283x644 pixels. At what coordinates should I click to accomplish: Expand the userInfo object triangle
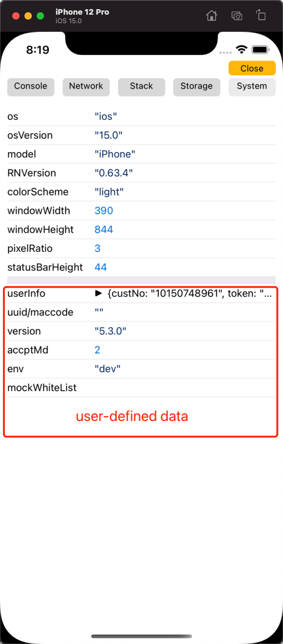coord(98,293)
